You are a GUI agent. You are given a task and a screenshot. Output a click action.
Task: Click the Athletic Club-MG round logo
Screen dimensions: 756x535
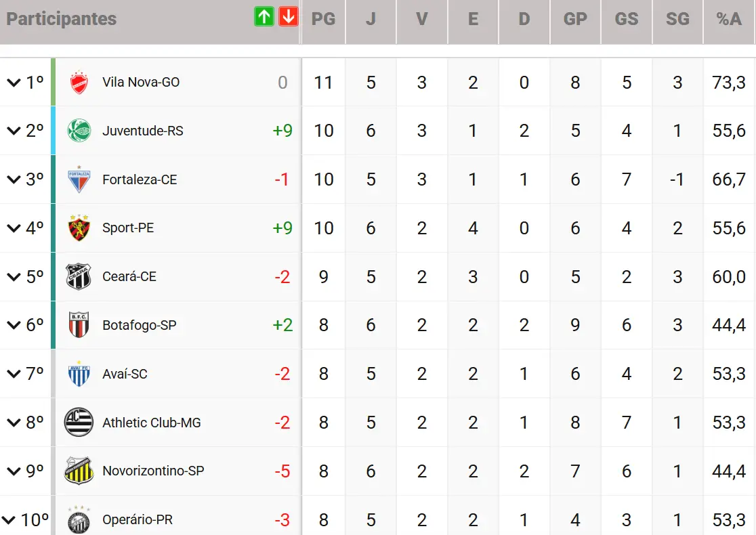click(x=79, y=423)
